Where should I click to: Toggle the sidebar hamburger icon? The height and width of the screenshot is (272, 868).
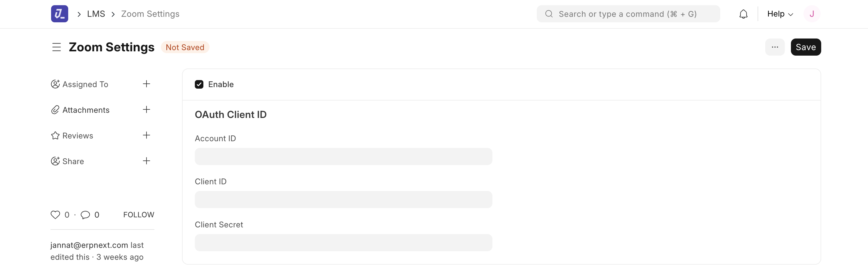[x=57, y=47]
